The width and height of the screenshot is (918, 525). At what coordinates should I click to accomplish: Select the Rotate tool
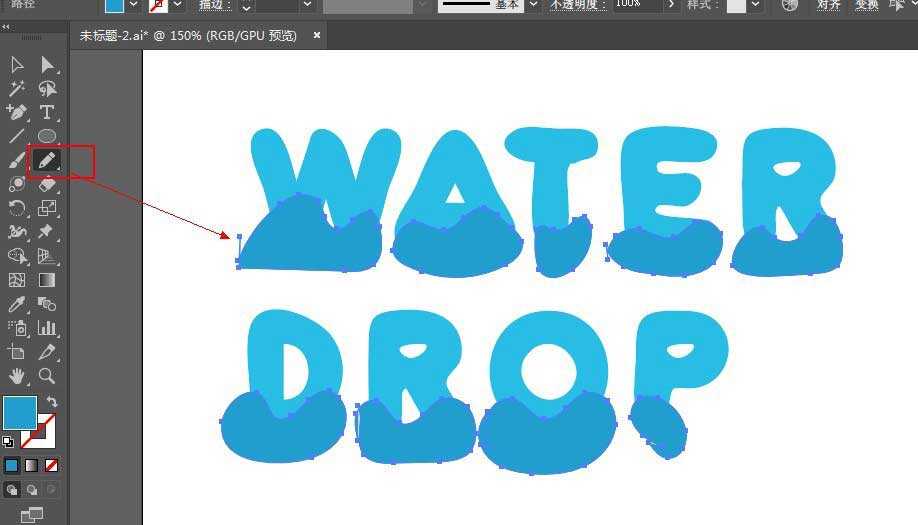pyautogui.click(x=17, y=208)
